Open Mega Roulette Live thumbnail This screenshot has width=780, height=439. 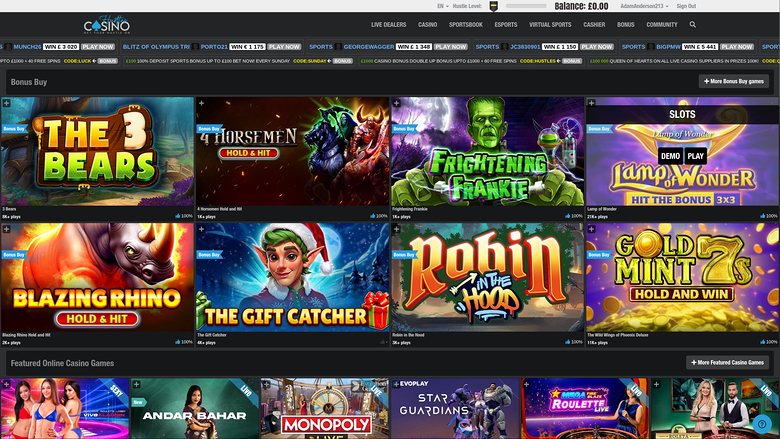click(585, 409)
